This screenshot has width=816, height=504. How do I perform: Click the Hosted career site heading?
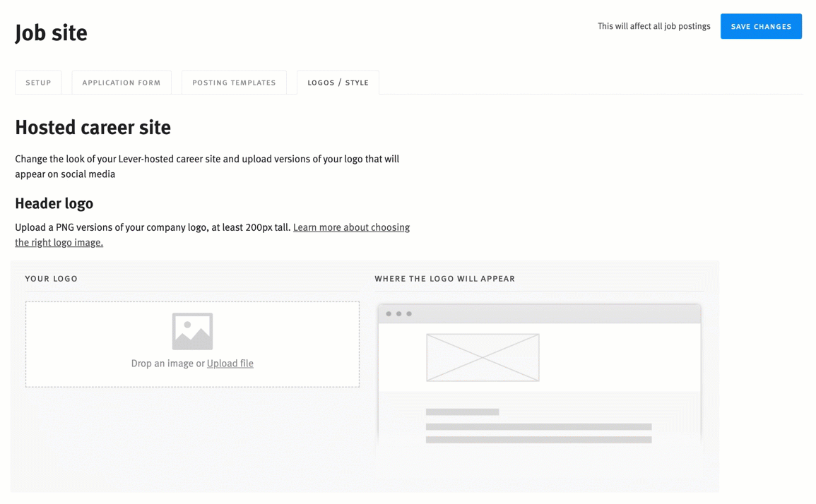click(93, 127)
